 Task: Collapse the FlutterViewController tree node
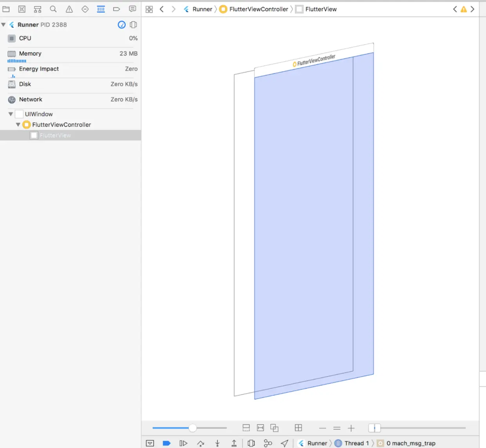point(18,125)
